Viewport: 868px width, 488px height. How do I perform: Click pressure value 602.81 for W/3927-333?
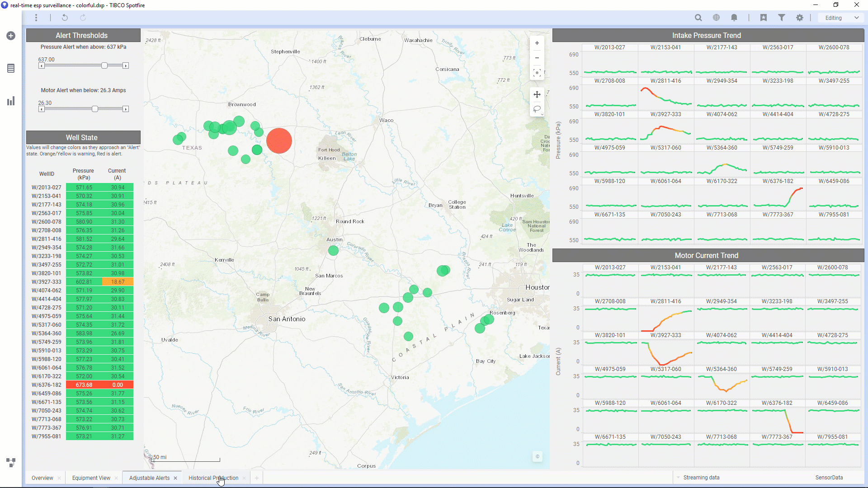(x=84, y=282)
